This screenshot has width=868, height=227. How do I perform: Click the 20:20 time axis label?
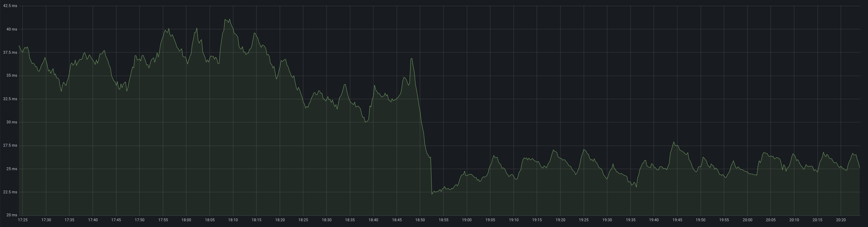click(x=841, y=220)
